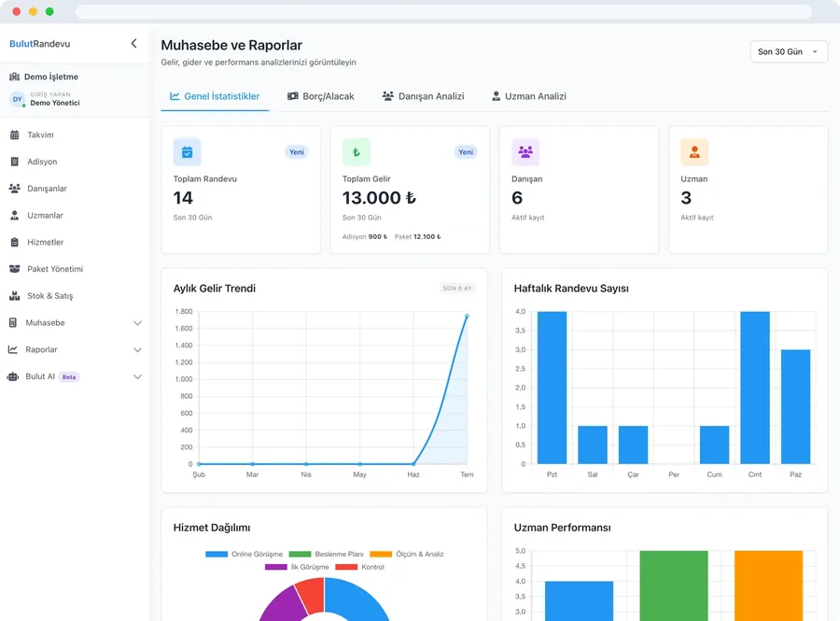Expand the Muhasebe sidebar menu
The height and width of the screenshot is (621, 840).
point(75,322)
